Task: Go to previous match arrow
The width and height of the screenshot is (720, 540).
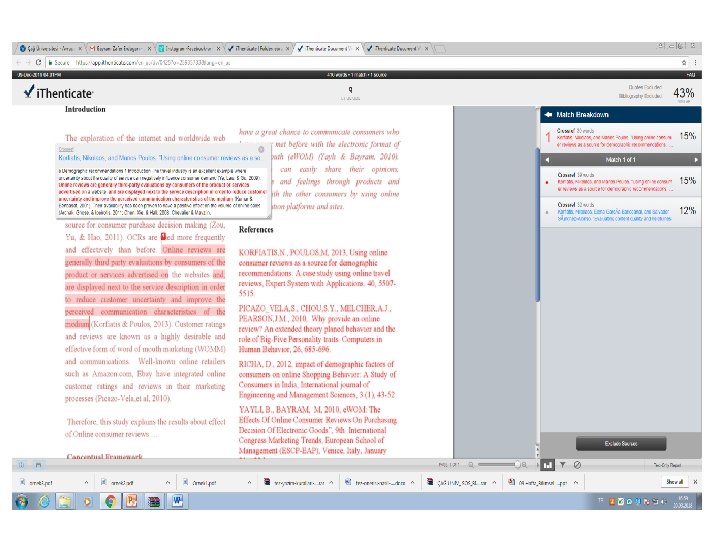Action: [x=547, y=160]
